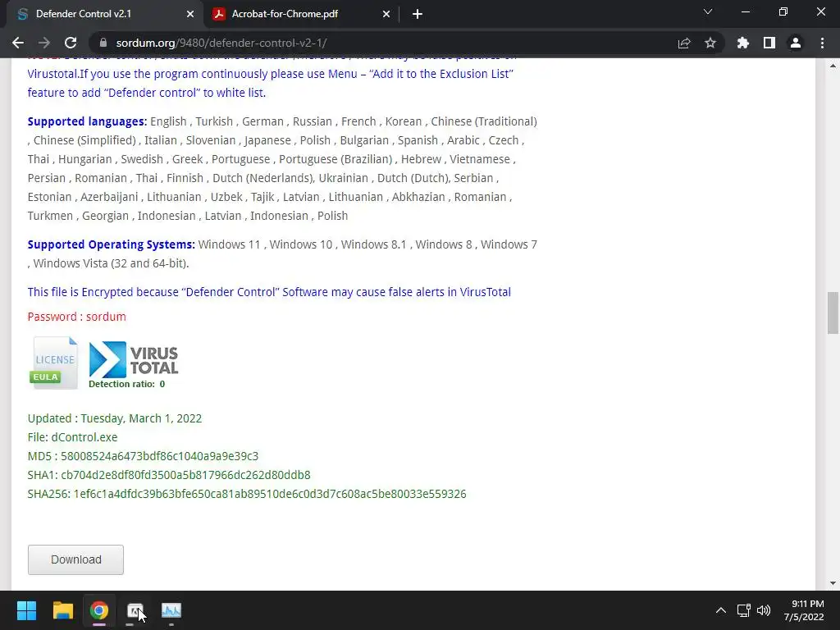Expand the tab search dropdown
This screenshot has width=840, height=630.
click(708, 11)
